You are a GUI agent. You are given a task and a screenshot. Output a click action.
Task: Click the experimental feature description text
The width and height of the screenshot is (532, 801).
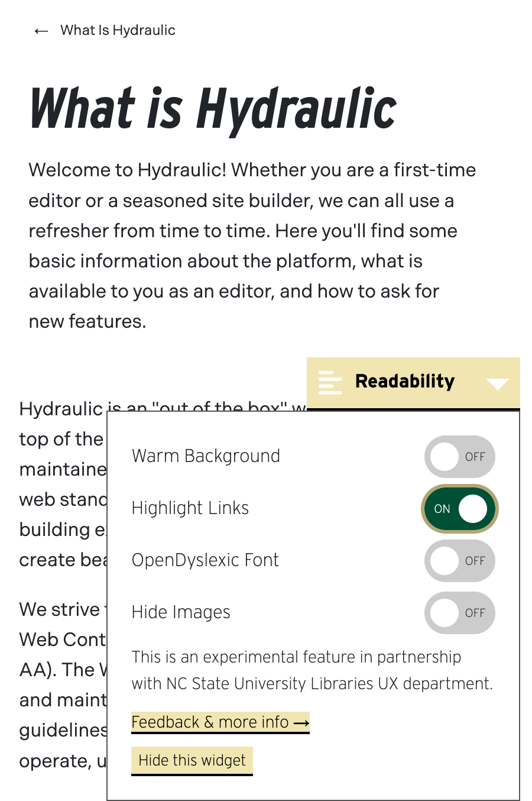coord(312,670)
